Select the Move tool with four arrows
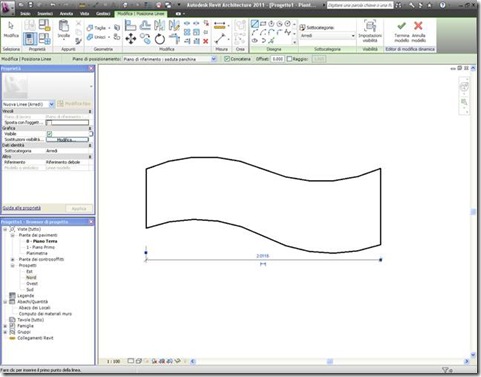 coord(131,39)
